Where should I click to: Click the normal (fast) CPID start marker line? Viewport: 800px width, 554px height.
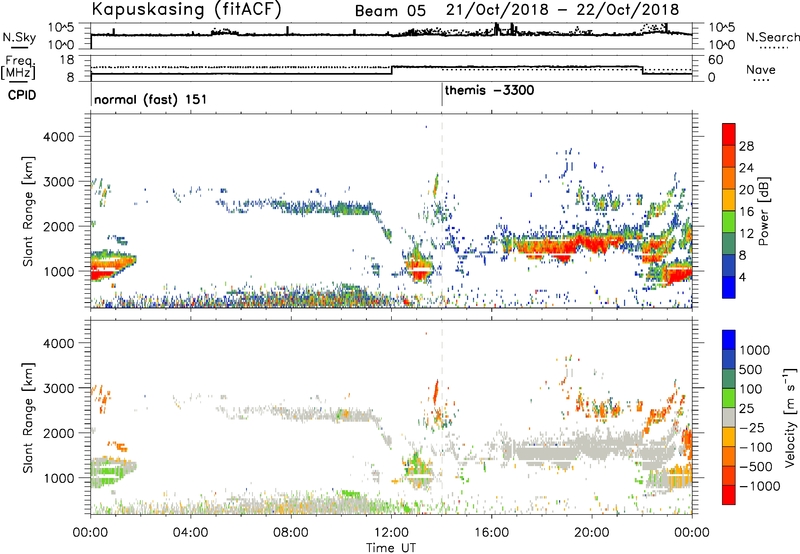pos(91,94)
